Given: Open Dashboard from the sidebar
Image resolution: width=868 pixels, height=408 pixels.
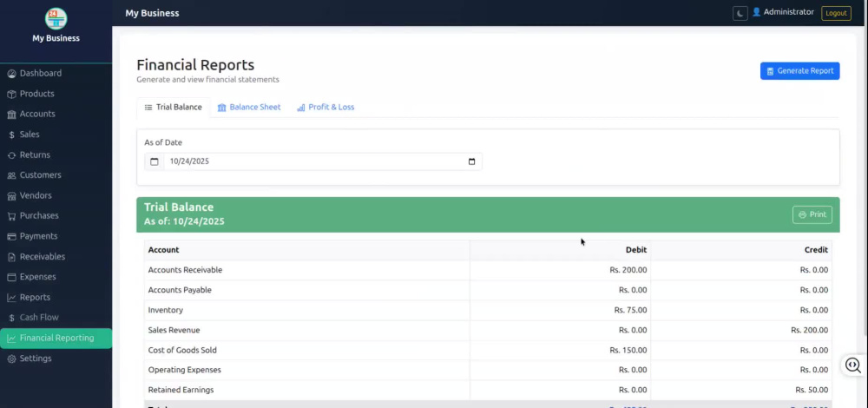Looking at the screenshot, I should coord(56,73).
